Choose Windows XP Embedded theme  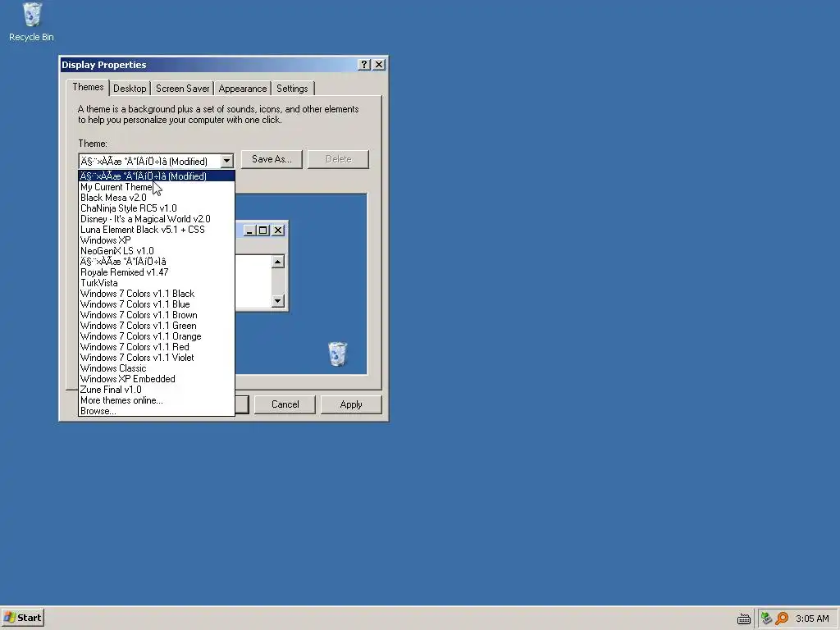tap(157, 379)
